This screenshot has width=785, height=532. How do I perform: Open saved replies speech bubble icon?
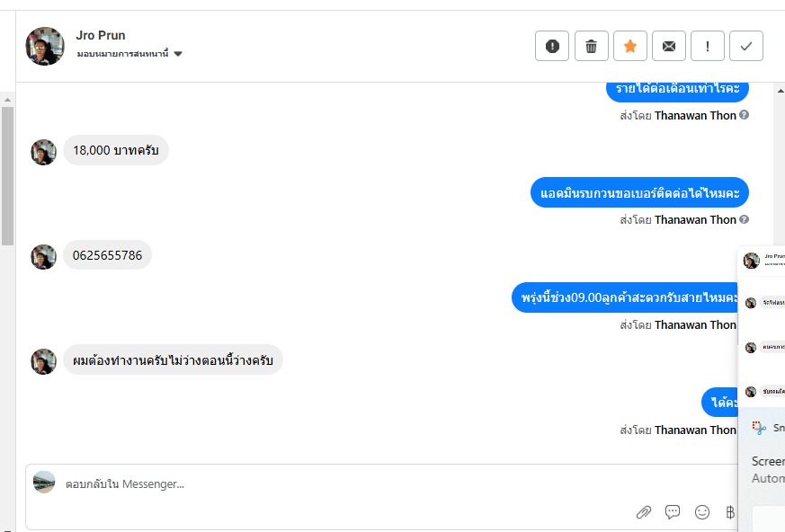click(x=673, y=512)
